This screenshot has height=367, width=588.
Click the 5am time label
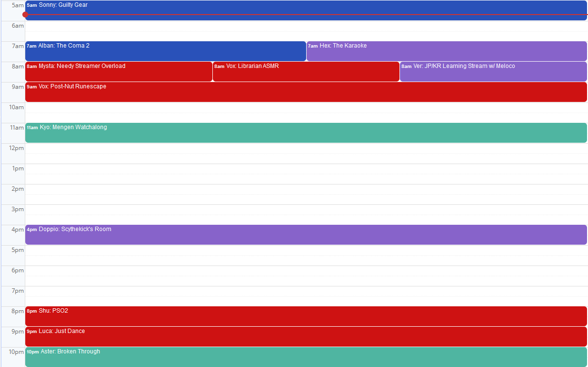click(x=17, y=5)
